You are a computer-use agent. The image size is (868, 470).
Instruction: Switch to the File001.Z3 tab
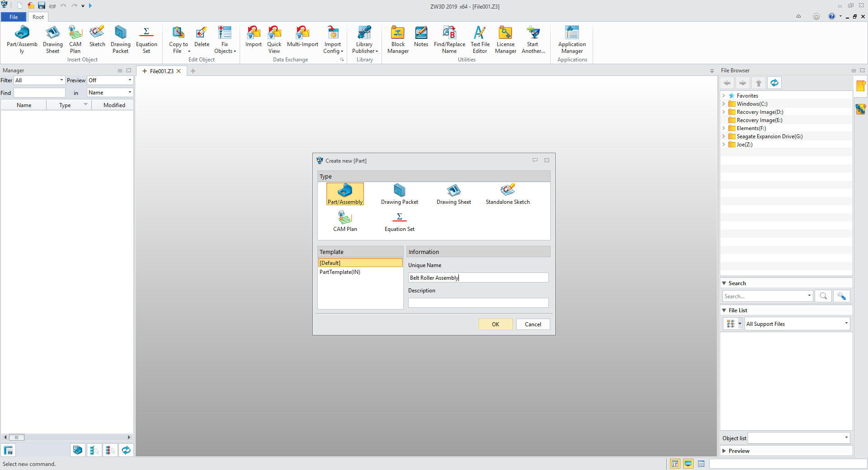tap(161, 71)
